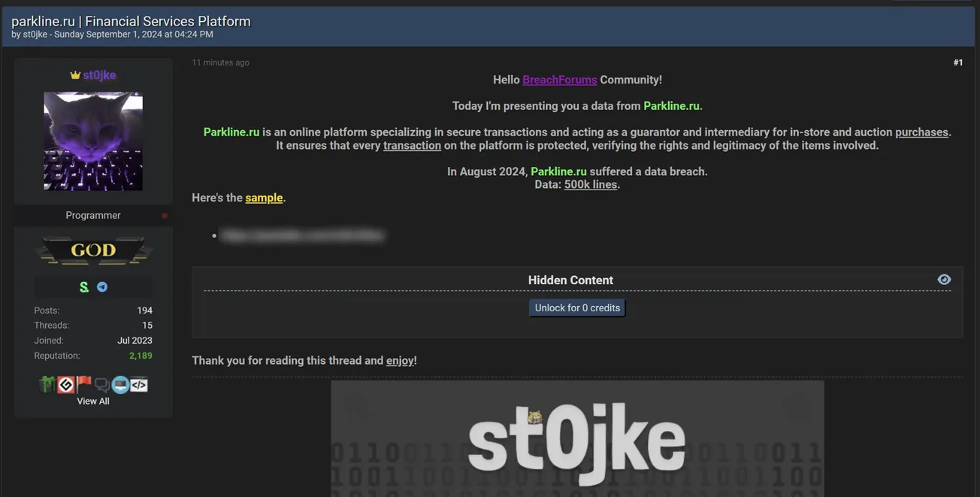The height and width of the screenshot is (497, 980).
Task: Select the red G award badge
Action: [66, 385]
